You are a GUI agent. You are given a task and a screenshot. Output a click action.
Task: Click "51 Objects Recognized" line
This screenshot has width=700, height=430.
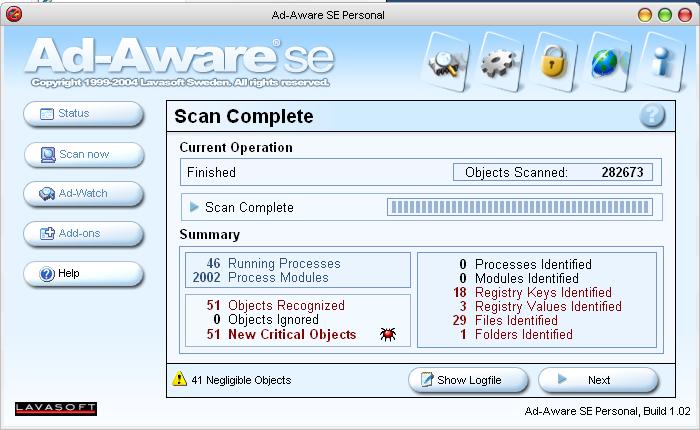pyautogui.click(x=275, y=305)
